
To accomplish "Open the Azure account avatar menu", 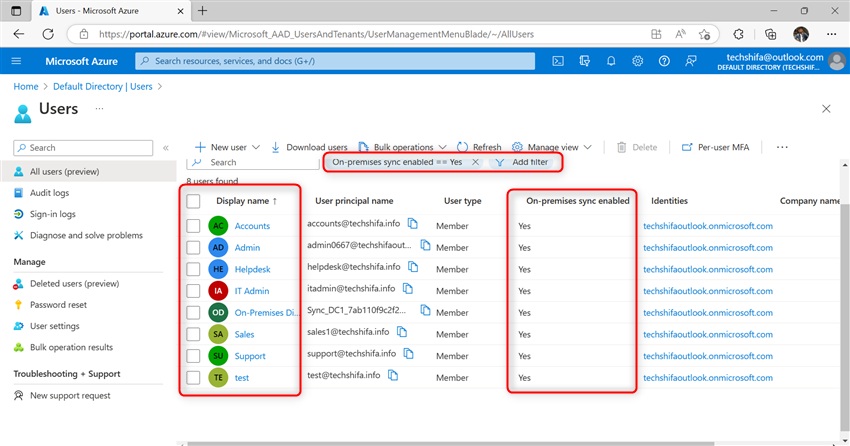I will (837, 61).
